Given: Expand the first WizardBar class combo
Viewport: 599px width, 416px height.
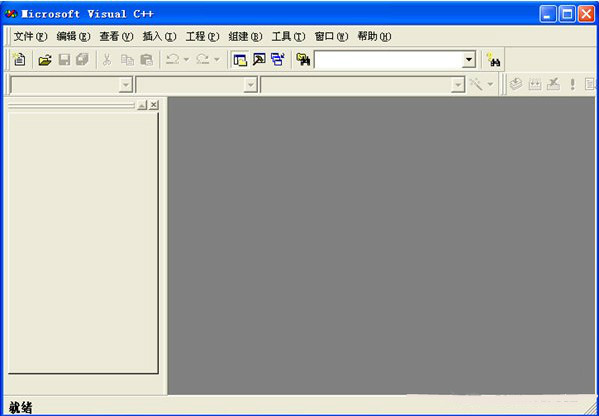Looking at the screenshot, I should 125,85.
